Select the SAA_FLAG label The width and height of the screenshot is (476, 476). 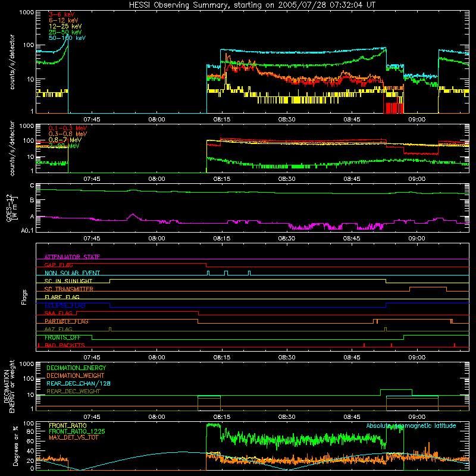(58, 313)
